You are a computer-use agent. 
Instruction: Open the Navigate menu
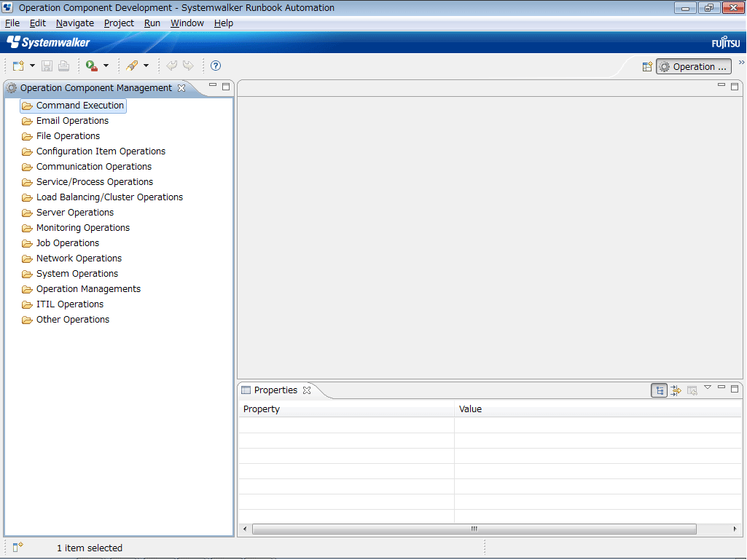point(75,23)
